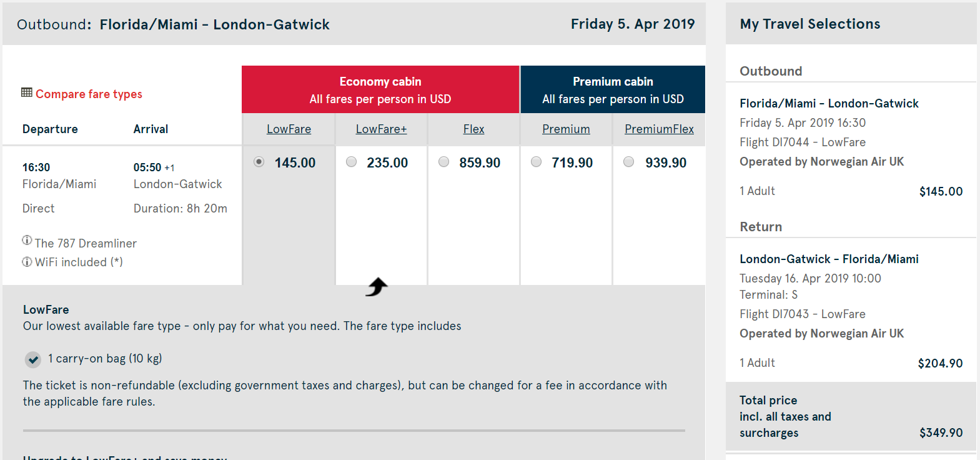Select the PremiumFlex 939.90 radio button

pyautogui.click(x=629, y=162)
